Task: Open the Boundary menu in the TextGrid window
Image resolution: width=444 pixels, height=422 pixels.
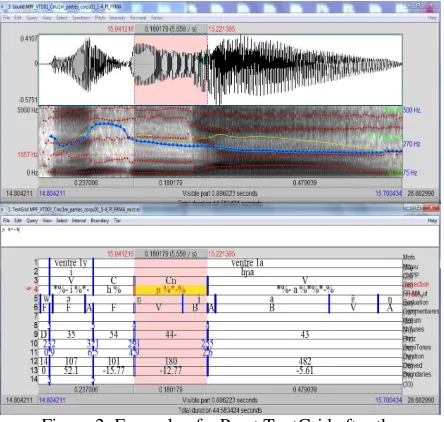Action: coord(100,220)
